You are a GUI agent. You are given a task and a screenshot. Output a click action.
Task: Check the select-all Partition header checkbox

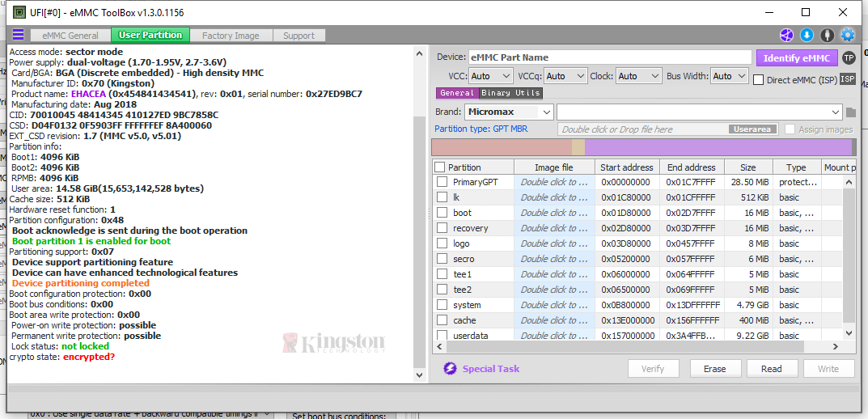439,167
